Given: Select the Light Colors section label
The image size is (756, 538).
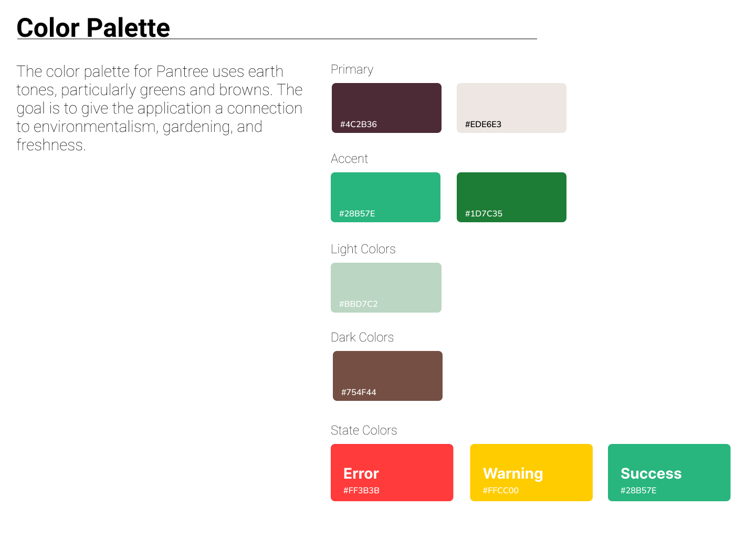Looking at the screenshot, I should (x=363, y=249).
